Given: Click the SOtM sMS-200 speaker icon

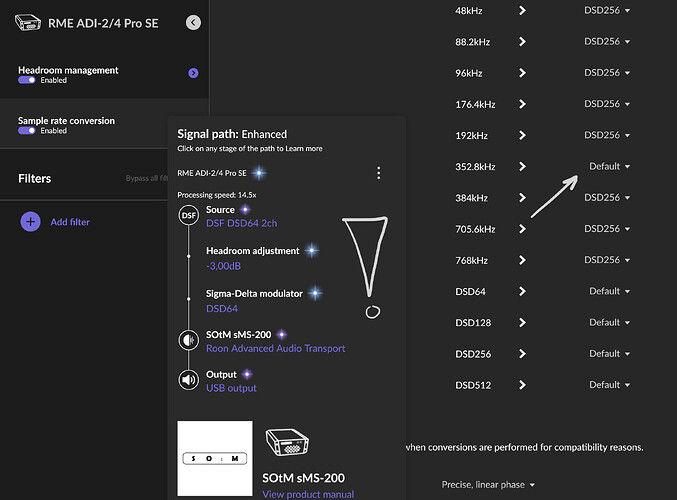Looking at the screenshot, I should [x=188, y=340].
